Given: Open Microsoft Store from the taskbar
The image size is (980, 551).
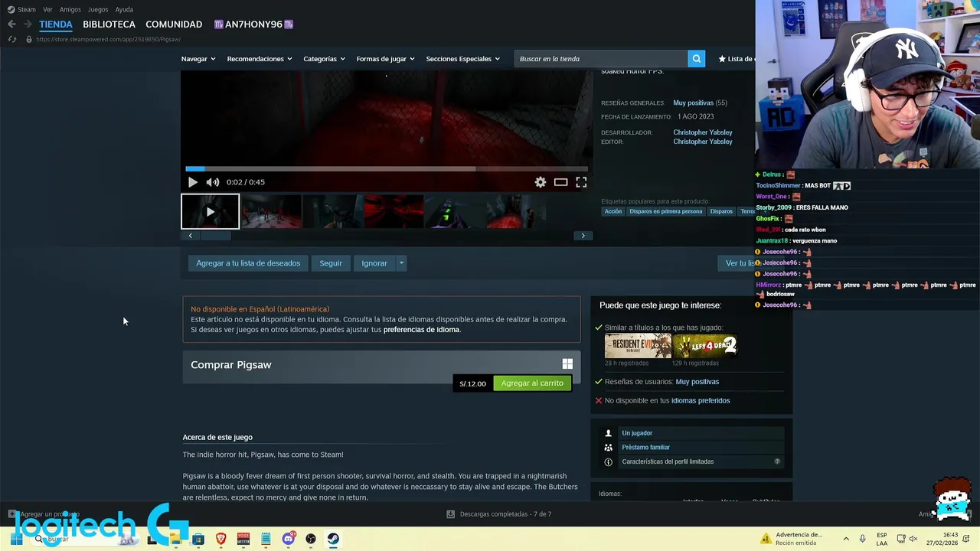Looking at the screenshot, I should 198,540.
